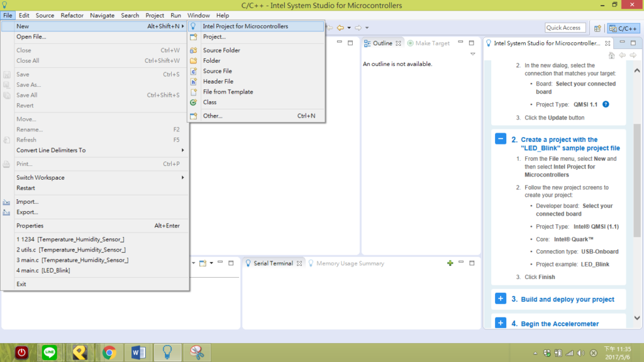The width and height of the screenshot is (644, 362).
Task: Open the Refactor menu
Action: click(x=72, y=15)
